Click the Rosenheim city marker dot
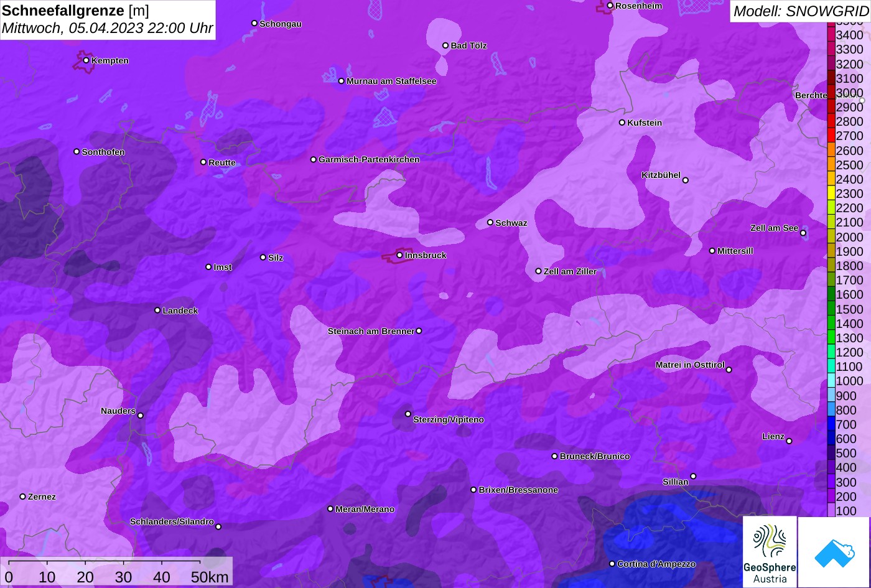871x588 pixels. (610, 6)
